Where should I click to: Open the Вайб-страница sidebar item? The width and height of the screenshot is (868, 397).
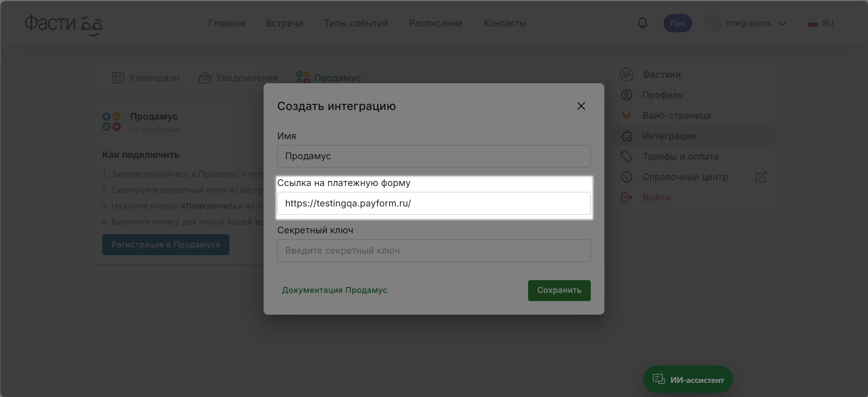[676, 116]
